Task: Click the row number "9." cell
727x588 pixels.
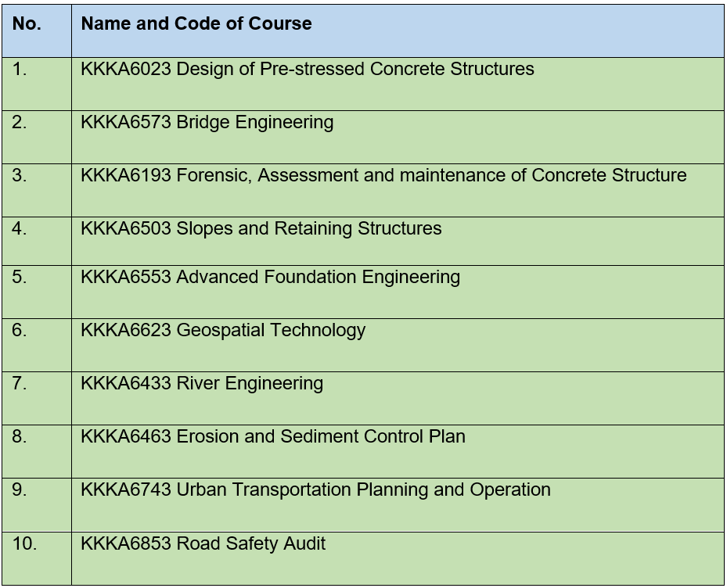Action: [20, 490]
